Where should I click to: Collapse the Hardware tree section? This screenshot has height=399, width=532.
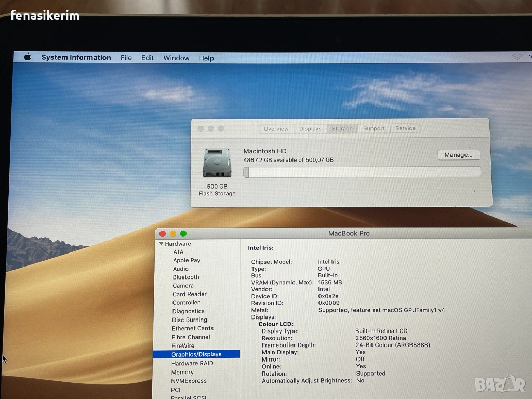click(x=162, y=244)
